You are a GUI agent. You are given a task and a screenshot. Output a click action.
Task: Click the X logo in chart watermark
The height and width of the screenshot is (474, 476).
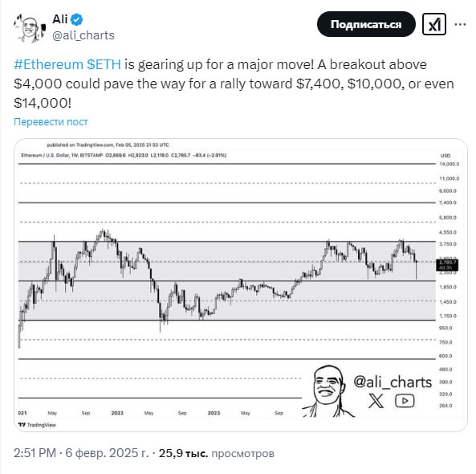coord(376,401)
